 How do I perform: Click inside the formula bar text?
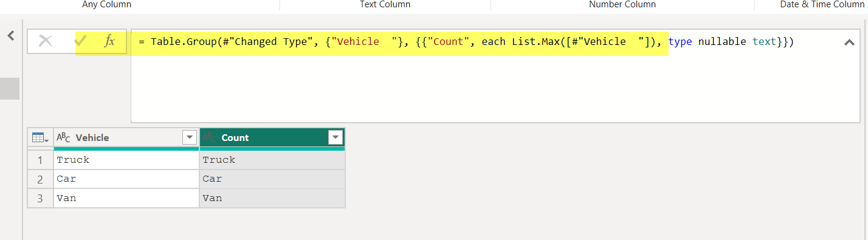[466, 42]
